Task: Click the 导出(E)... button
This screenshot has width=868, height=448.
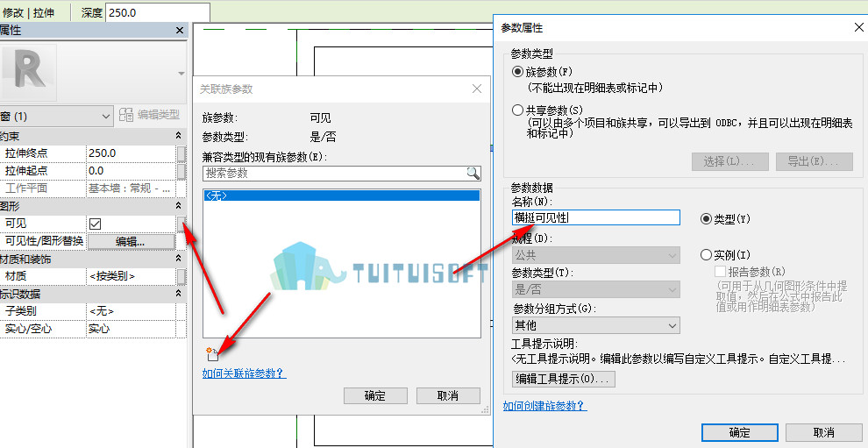Action: click(815, 161)
